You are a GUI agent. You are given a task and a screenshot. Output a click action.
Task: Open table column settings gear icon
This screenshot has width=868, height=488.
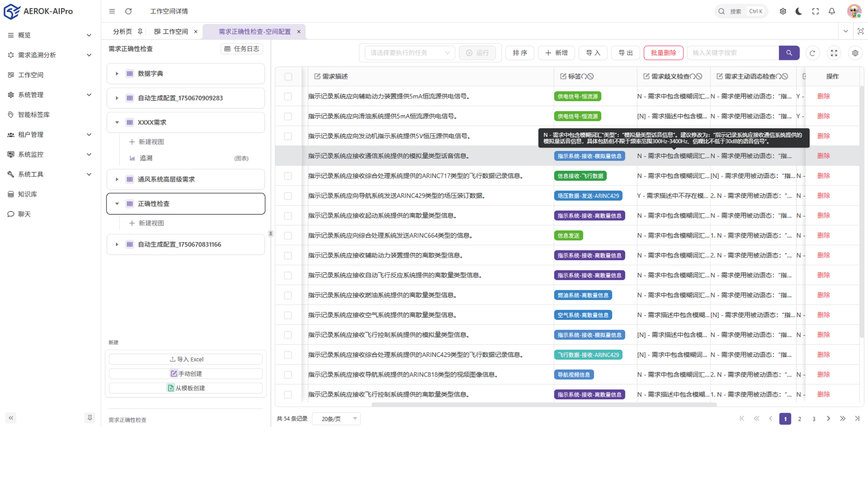coord(855,53)
